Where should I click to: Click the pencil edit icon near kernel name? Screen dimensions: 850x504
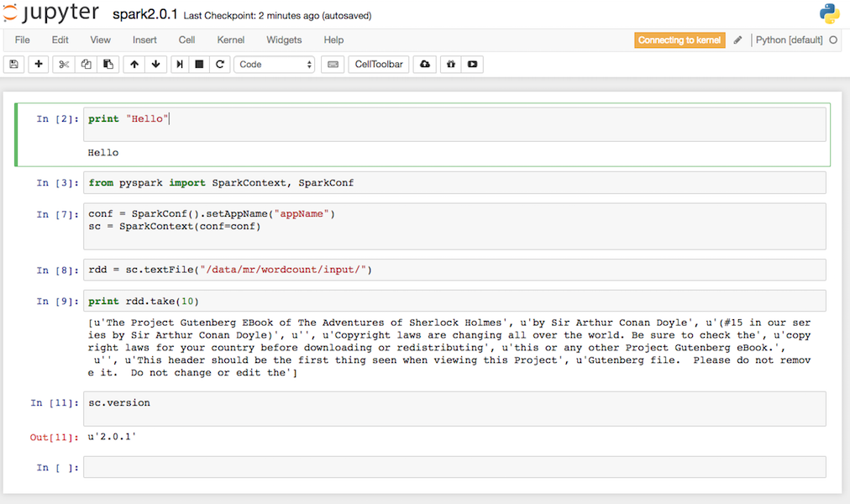point(737,40)
